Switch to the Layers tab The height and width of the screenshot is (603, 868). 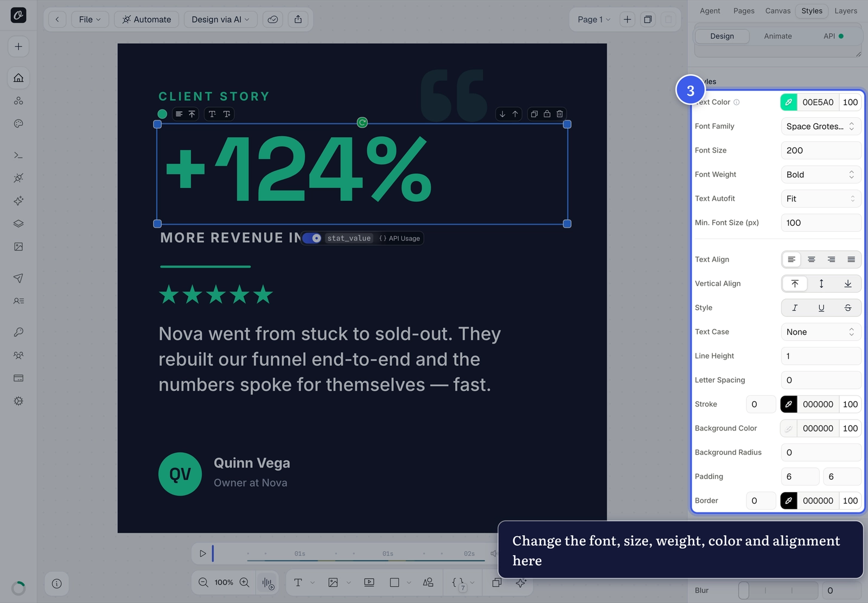click(846, 11)
